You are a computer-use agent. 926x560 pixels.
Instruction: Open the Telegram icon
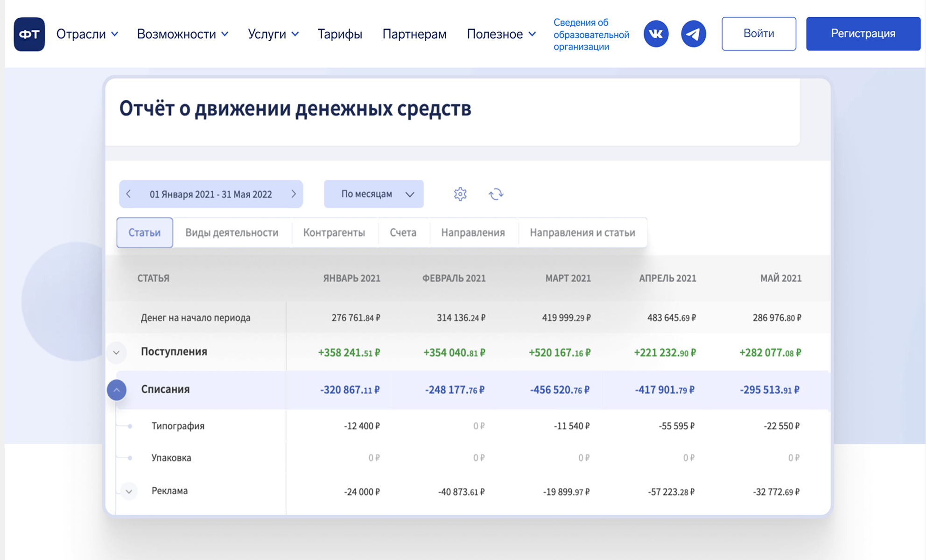pyautogui.click(x=693, y=33)
